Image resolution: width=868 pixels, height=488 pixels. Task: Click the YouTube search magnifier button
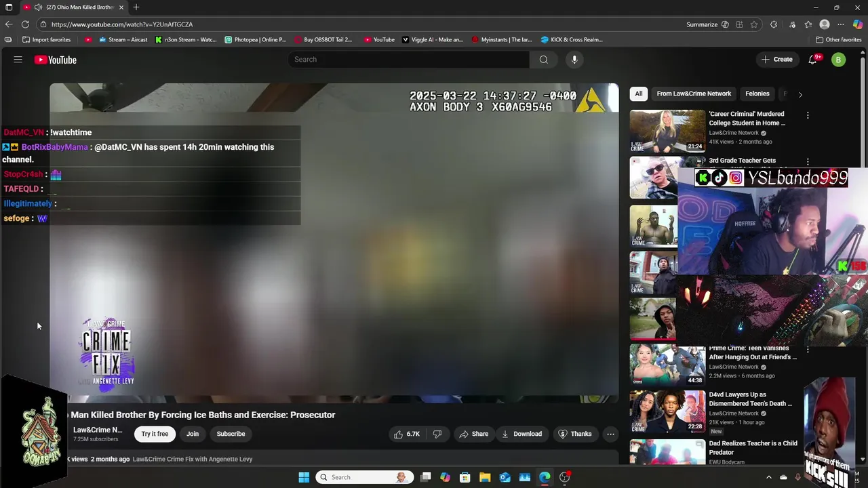point(543,60)
